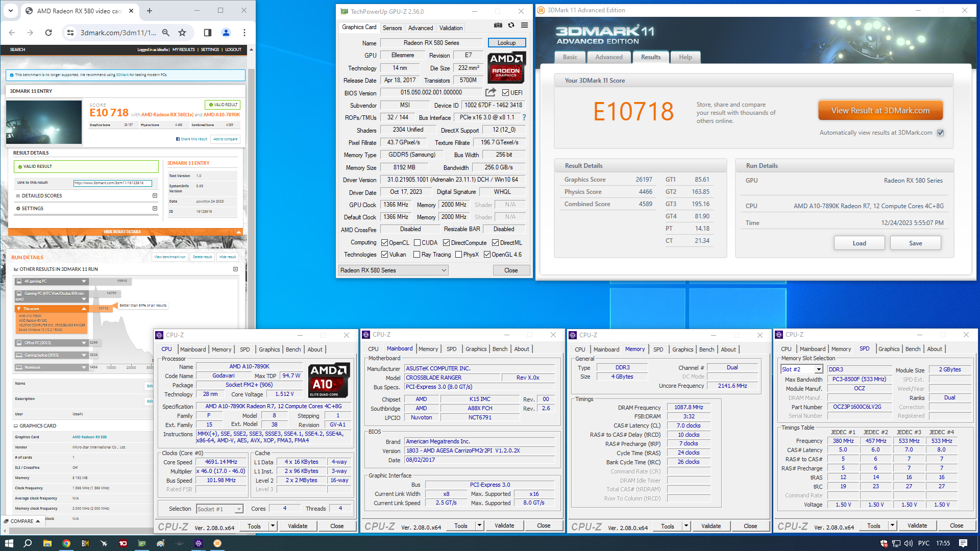Open the Help tab in 3DMark 11
Screen dimensions: 980x551
tap(685, 57)
